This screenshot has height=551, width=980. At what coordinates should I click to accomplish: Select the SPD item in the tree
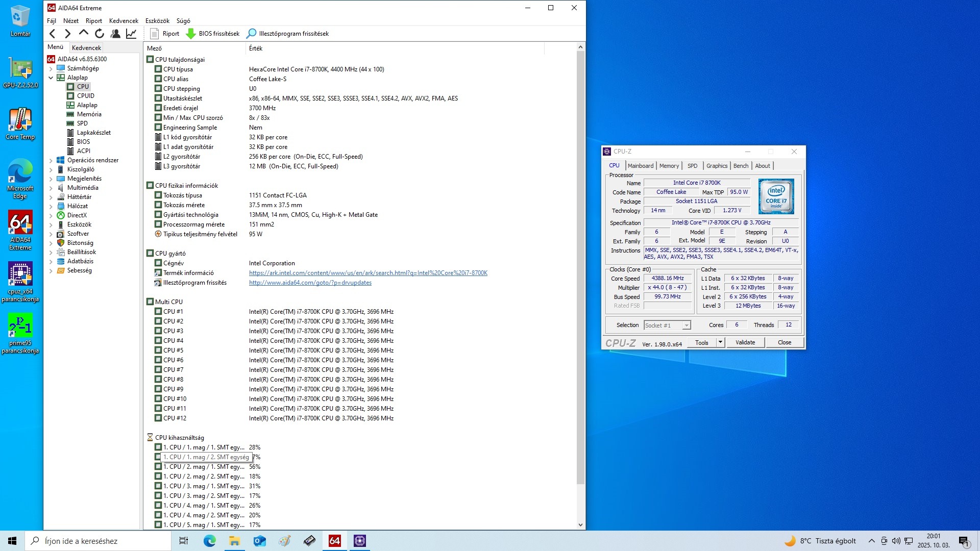pos(82,123)
